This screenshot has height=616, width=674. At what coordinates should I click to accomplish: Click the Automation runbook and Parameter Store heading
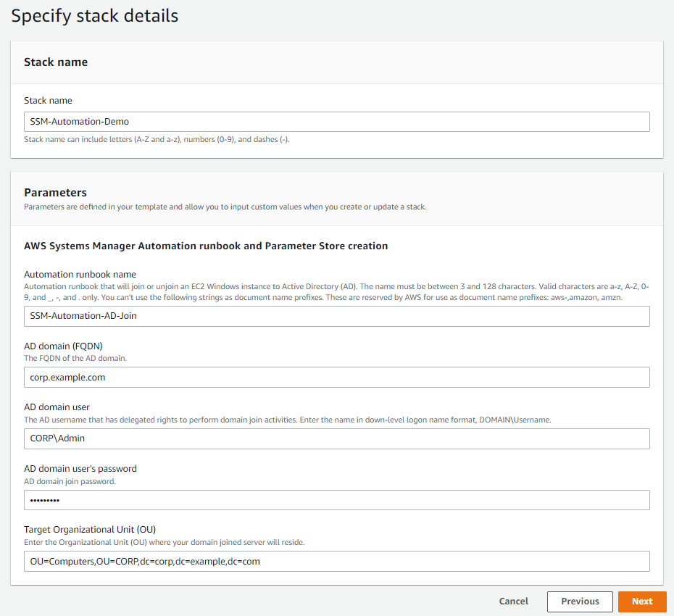(206, 246)
